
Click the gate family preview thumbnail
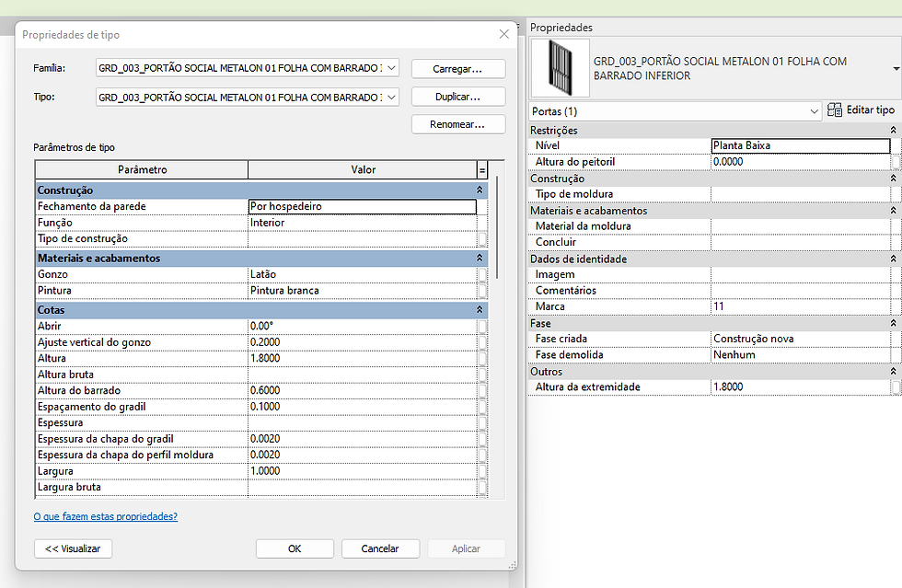click(x=560, y=68)
